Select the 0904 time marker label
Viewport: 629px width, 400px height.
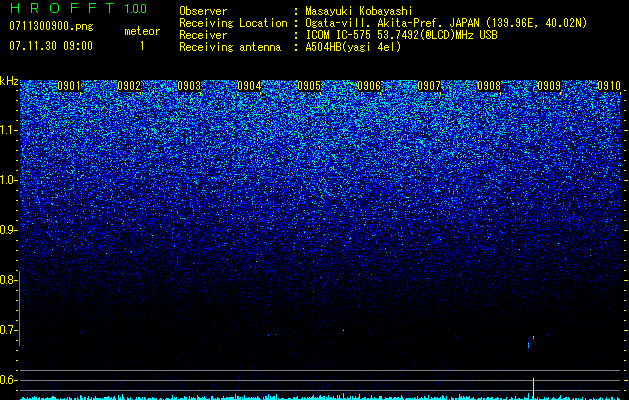coord(249,86)
